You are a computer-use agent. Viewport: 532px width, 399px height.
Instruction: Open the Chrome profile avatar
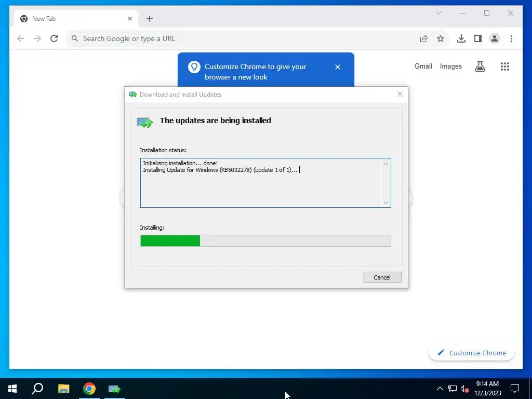click(495, 38)
